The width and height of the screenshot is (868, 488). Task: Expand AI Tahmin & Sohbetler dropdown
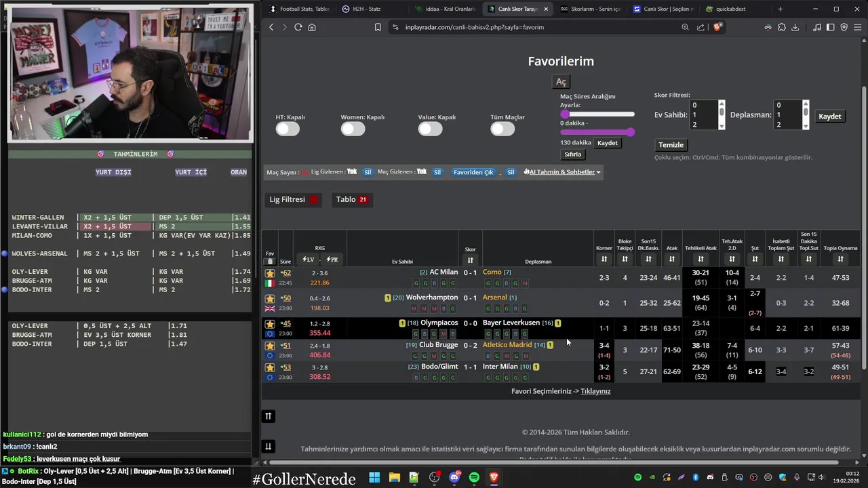point(562,172)
